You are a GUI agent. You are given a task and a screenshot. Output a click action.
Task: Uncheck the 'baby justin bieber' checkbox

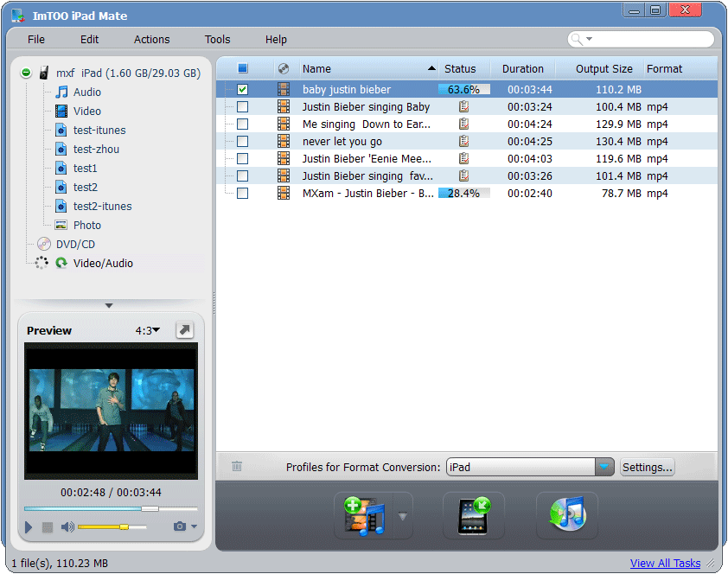pos(242,90)
